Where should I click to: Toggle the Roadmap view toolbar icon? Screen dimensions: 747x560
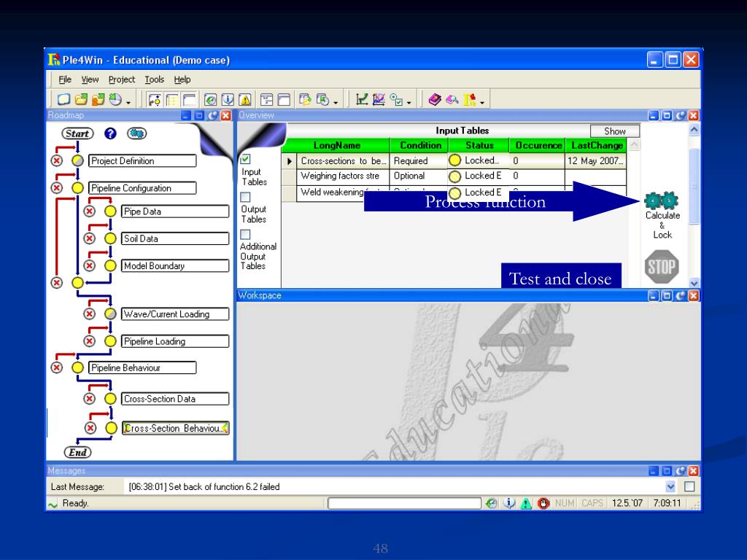point(155,99)
